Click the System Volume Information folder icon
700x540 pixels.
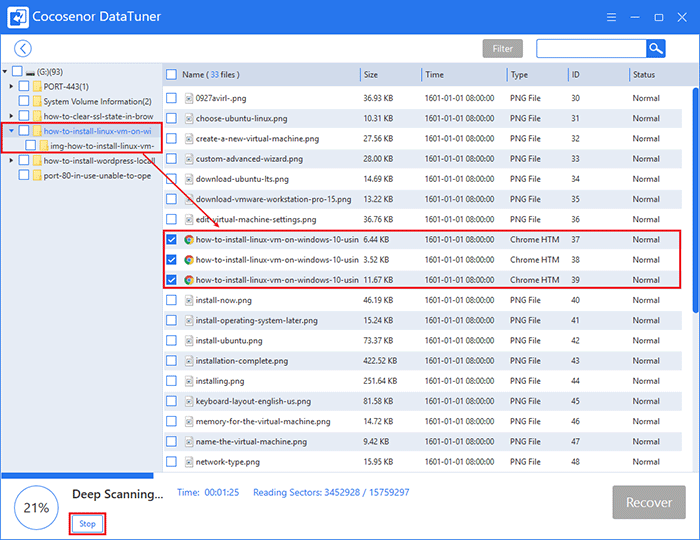[37, 101]
